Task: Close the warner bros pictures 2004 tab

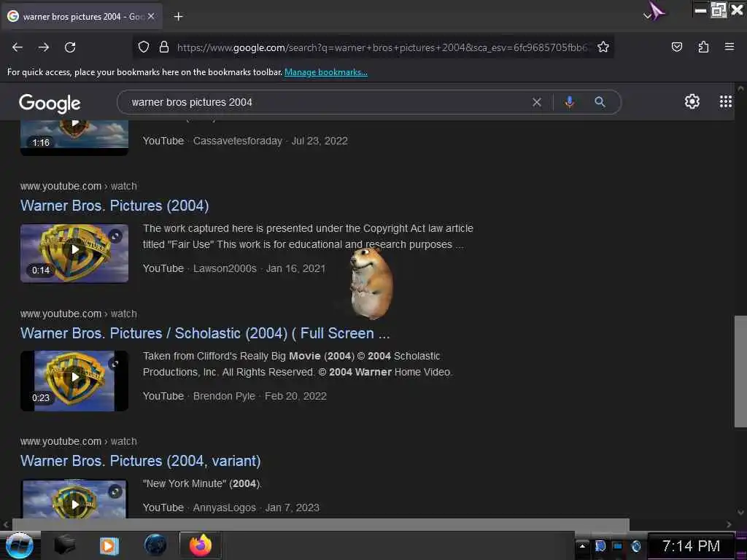Action: coord(151,16)
